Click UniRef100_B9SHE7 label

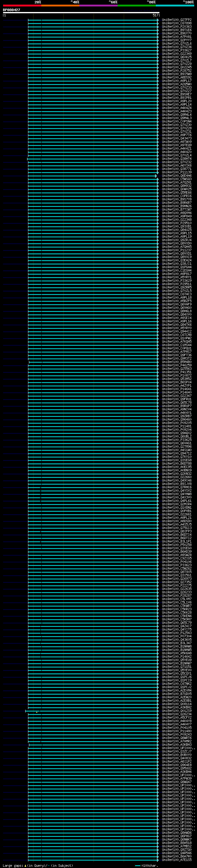tap(176, 94)
